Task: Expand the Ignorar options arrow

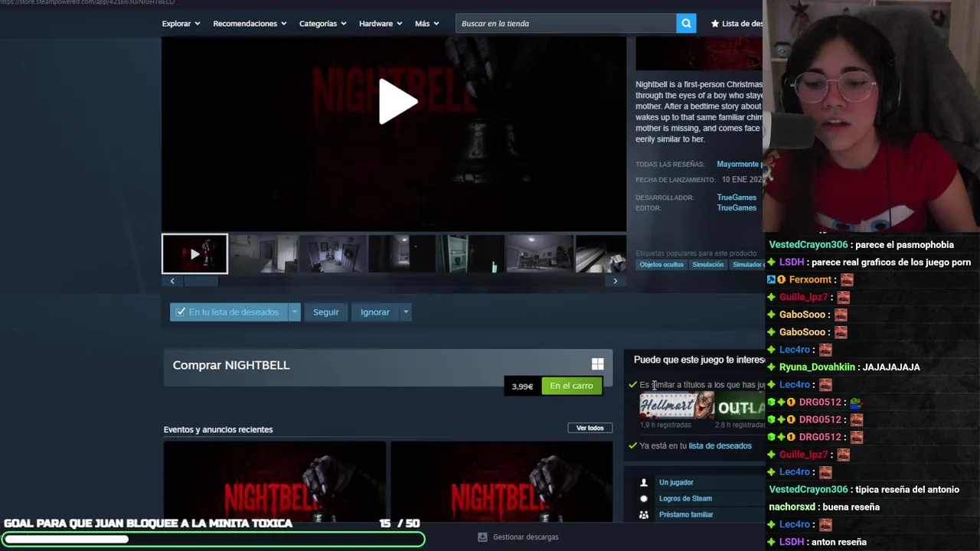Action: (406, 312)
